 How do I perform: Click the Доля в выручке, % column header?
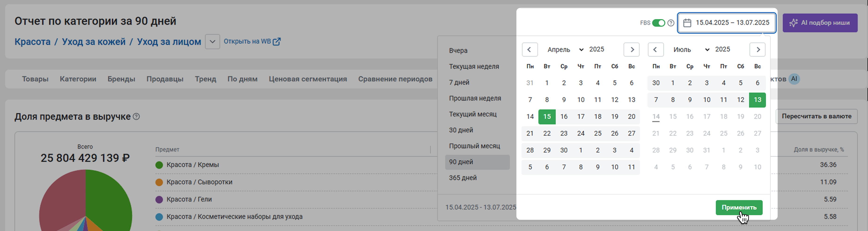click(x=819, y=149)
